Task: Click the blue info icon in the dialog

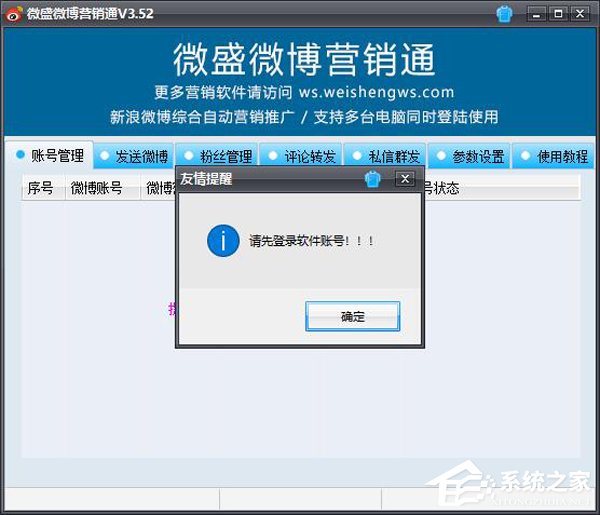Action: [x=223, y=241]
